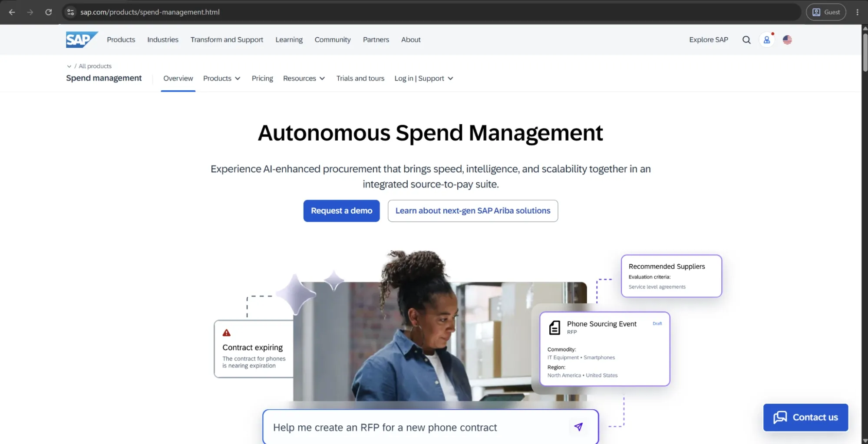Open Chrome's three-dot menu
This screenshot has height=444, width=868.
[x=857, y=12]
